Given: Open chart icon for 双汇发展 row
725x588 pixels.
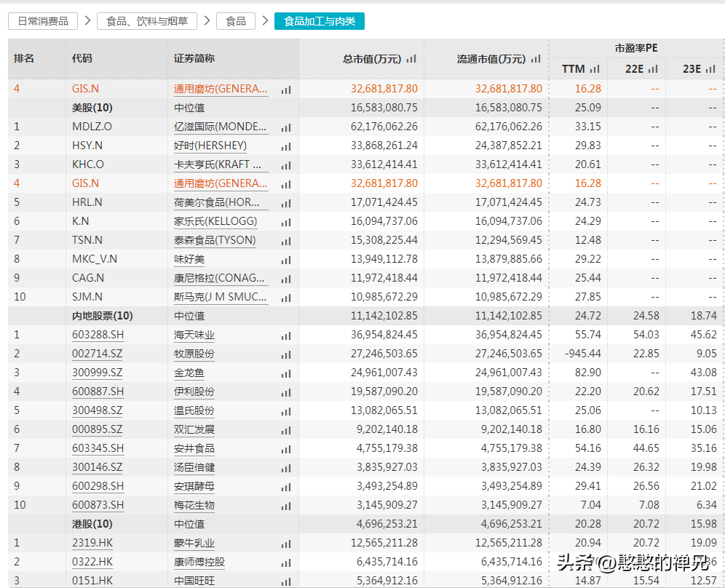Looking at the screenshot, I should pos(286,431).
